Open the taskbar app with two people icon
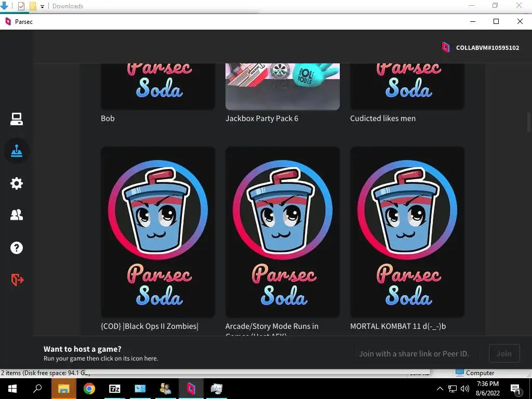Viewport: 532px width, 399px height. point(166,389)
